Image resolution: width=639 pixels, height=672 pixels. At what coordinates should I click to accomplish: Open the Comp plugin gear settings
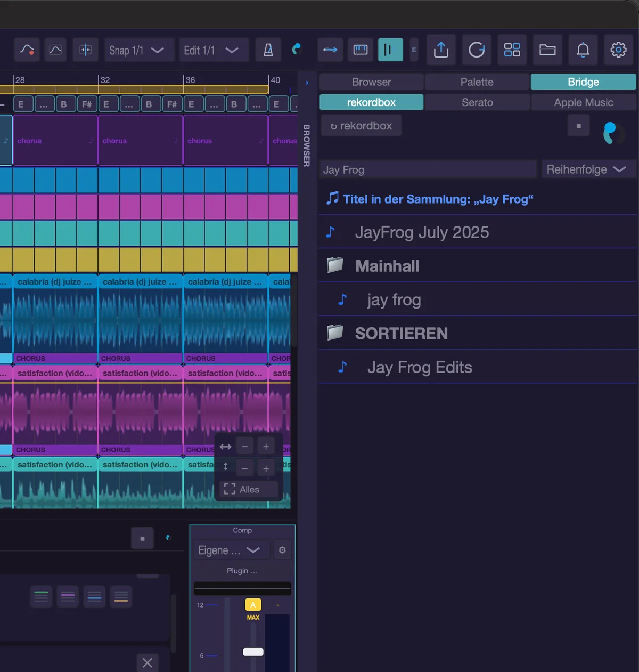[282, 550]
